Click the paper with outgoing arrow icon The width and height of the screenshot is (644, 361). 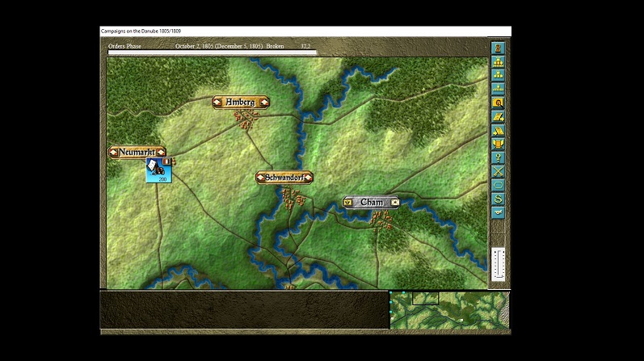coord(498,116)
